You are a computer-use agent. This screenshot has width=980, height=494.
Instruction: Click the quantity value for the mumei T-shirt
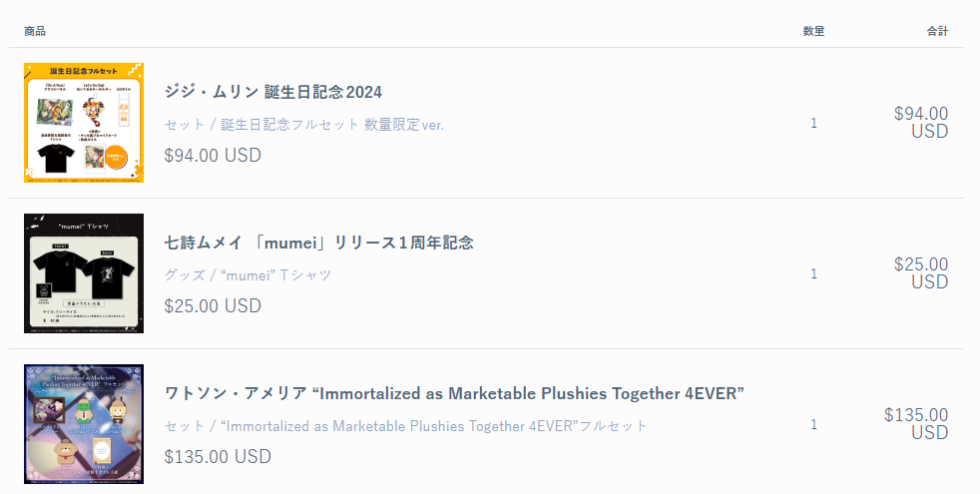coord(813,273)
